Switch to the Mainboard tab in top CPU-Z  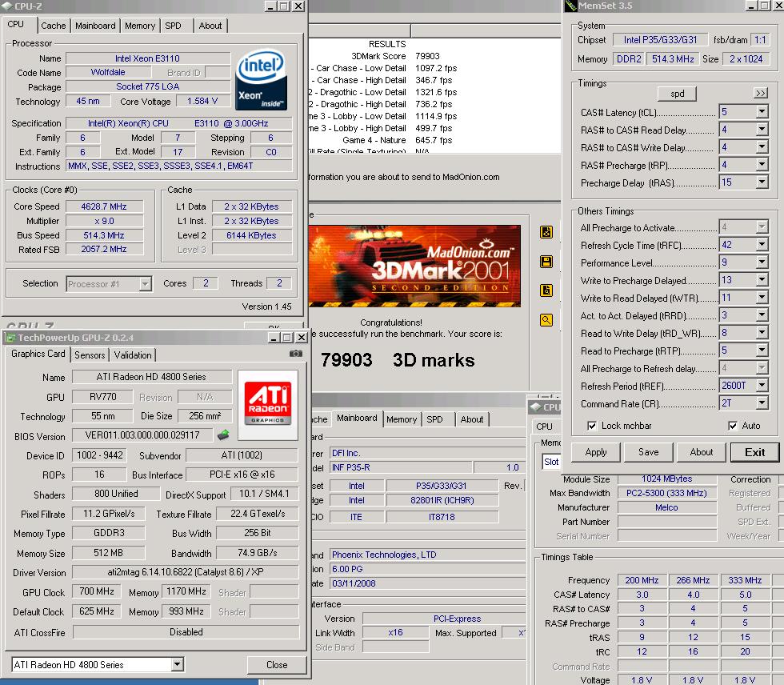pos(95,26)
